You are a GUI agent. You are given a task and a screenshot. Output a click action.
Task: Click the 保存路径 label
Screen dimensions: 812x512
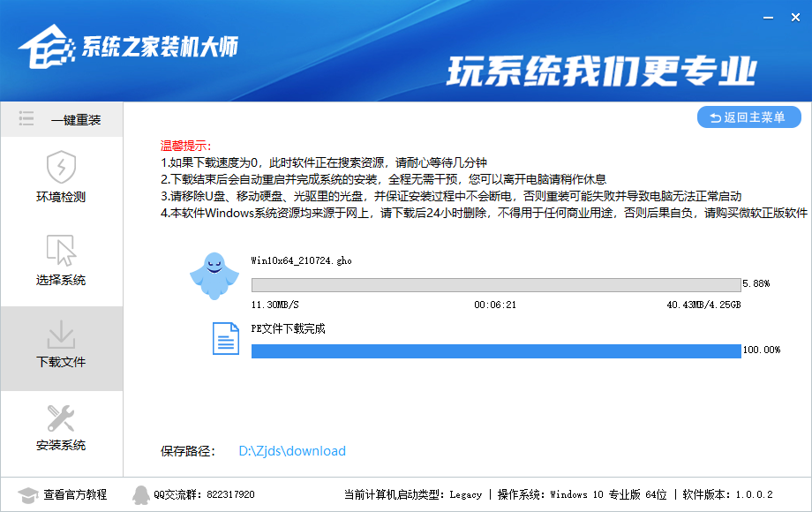187,451
